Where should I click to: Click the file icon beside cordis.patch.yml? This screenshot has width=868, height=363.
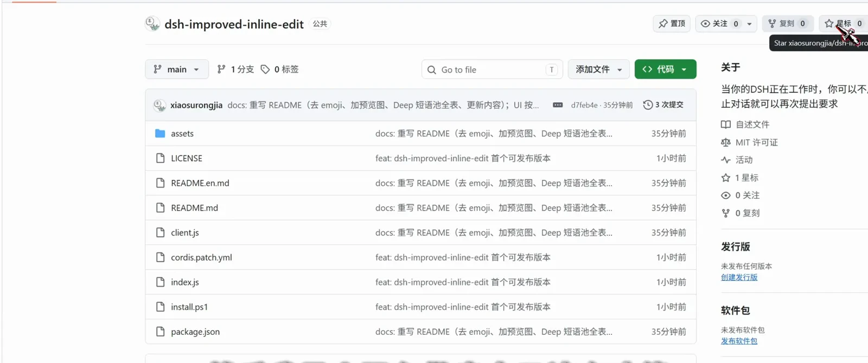(x=160, y=257)
